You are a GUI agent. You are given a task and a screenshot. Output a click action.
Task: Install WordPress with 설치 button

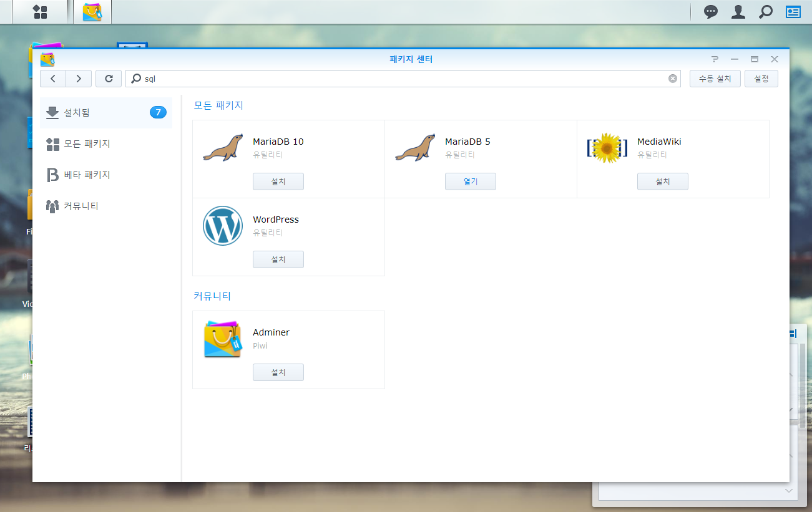[x=278, y=259]
